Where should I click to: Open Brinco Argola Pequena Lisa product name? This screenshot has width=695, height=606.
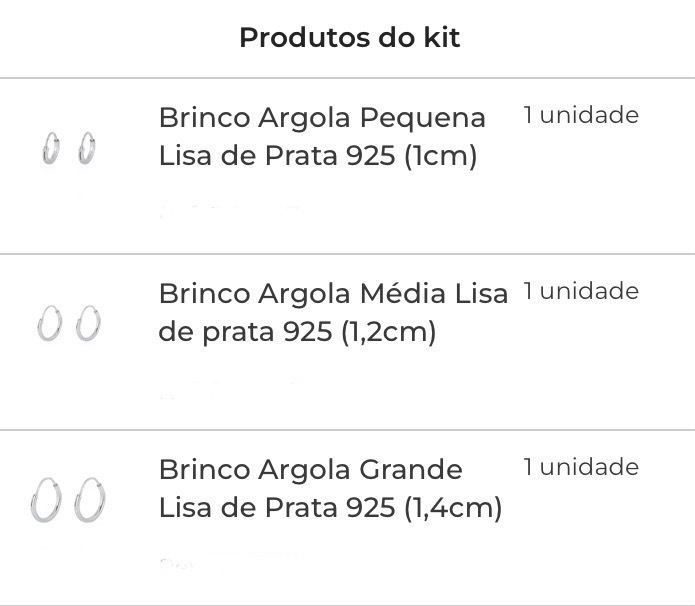(322, 137)
